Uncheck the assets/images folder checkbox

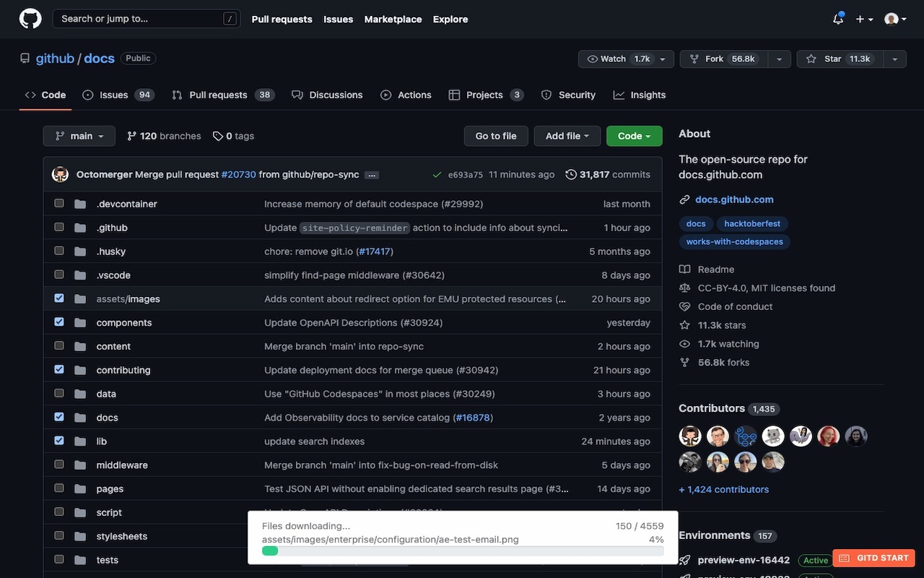pos(58,298)
